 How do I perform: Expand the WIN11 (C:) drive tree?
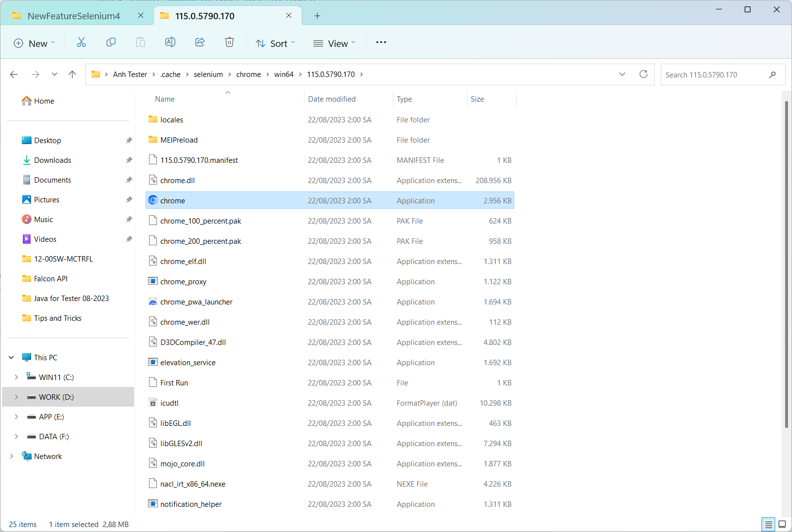[16, 377]
